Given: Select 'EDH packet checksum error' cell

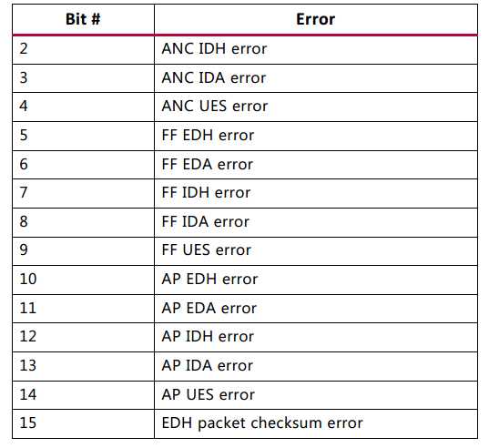Looking at the screenshot, I should click(316, 424).
